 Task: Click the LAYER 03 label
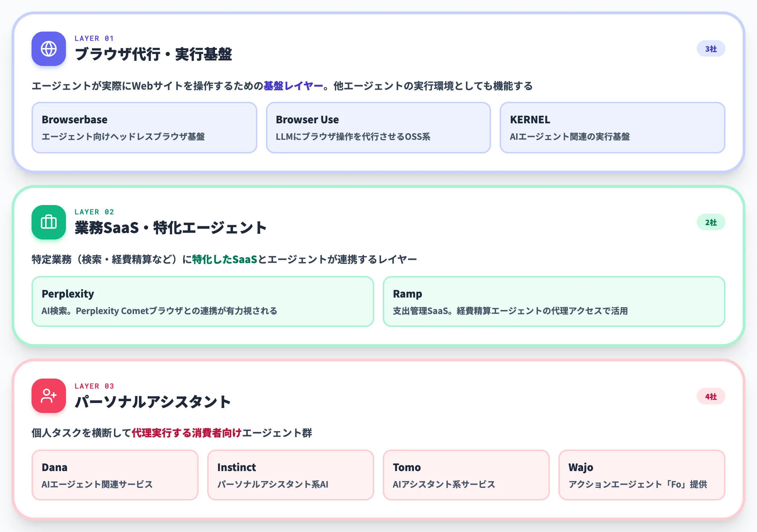coord(94,386)
